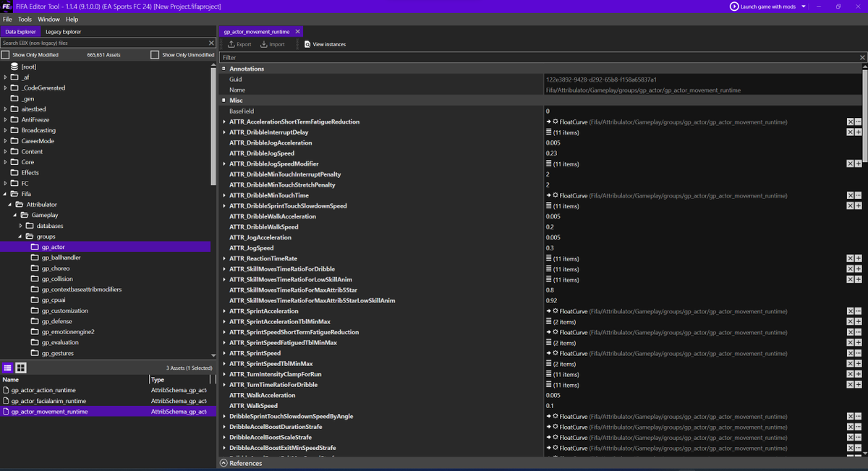The height and width of the screenshot is (471, 868).
Task: Switch asset list to grid view
Action: (21, 368)
